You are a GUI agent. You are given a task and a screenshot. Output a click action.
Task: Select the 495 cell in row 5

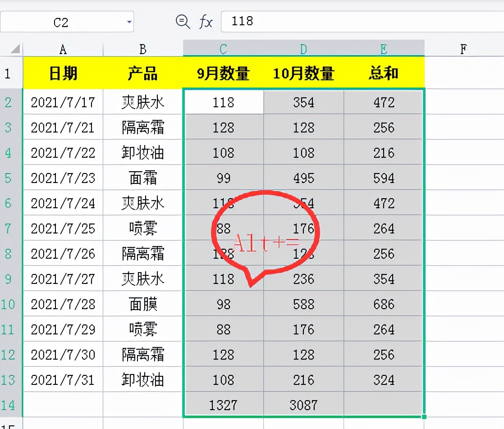(303, 178)
